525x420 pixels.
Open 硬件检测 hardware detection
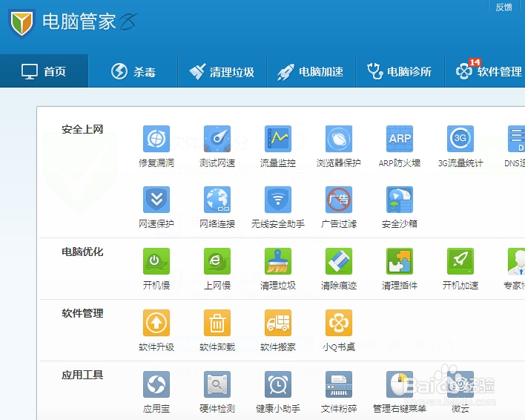tap(217, 384)
